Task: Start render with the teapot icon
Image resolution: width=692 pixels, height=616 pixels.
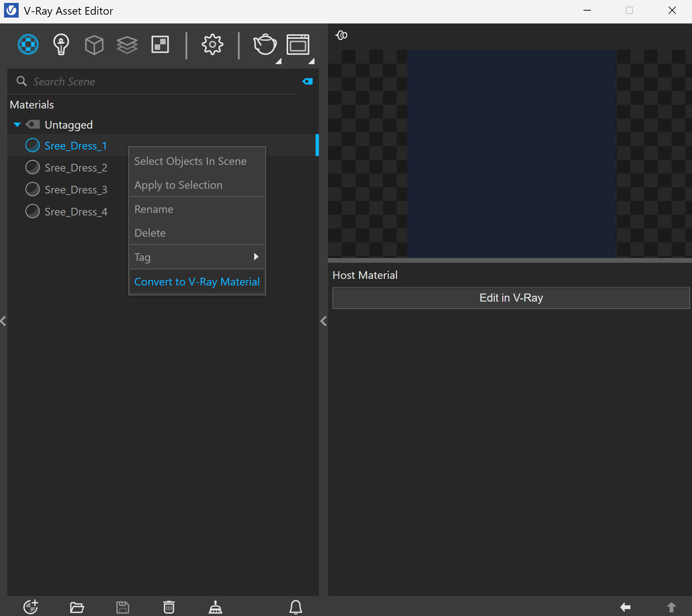Action: click(x=265, y=44)
